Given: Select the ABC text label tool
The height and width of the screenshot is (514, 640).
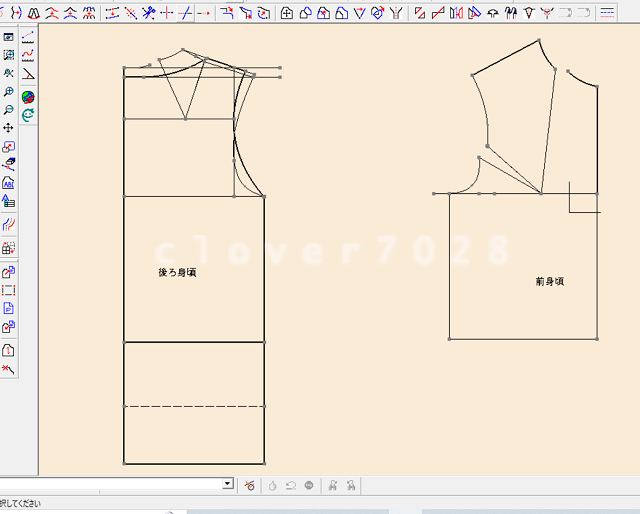Looking at the screenshot, I should [9, 183].
